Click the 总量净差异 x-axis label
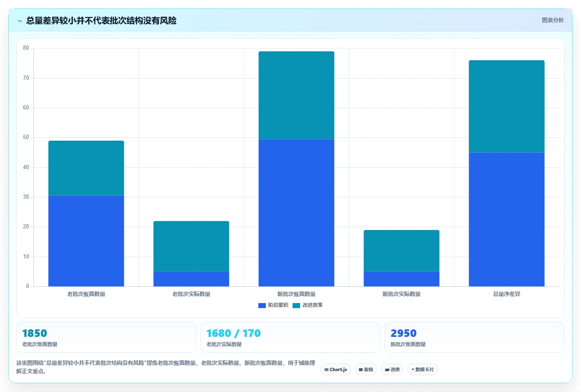 507,294
